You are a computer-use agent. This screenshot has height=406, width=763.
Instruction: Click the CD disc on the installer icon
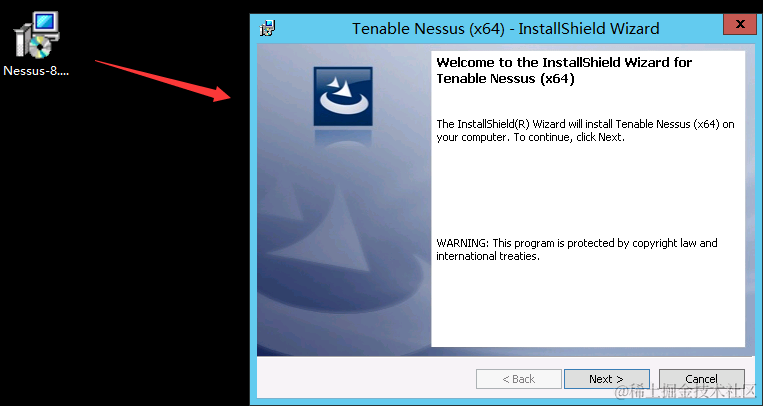pyautogui.click(x=40, y=47)
